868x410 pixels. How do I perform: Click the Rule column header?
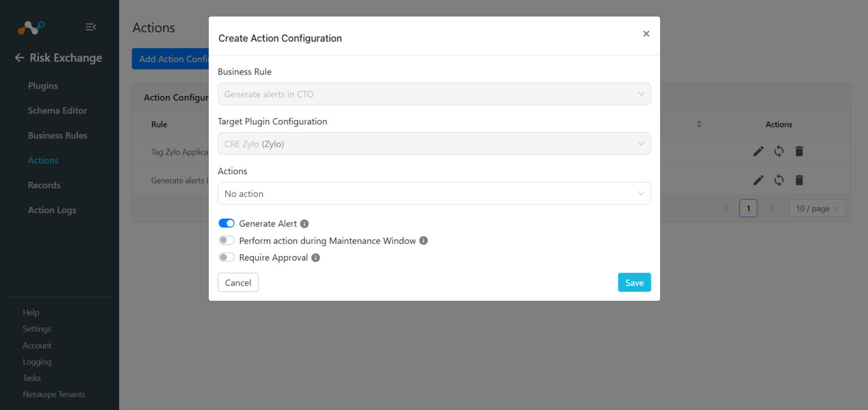[x=159, y=124]
